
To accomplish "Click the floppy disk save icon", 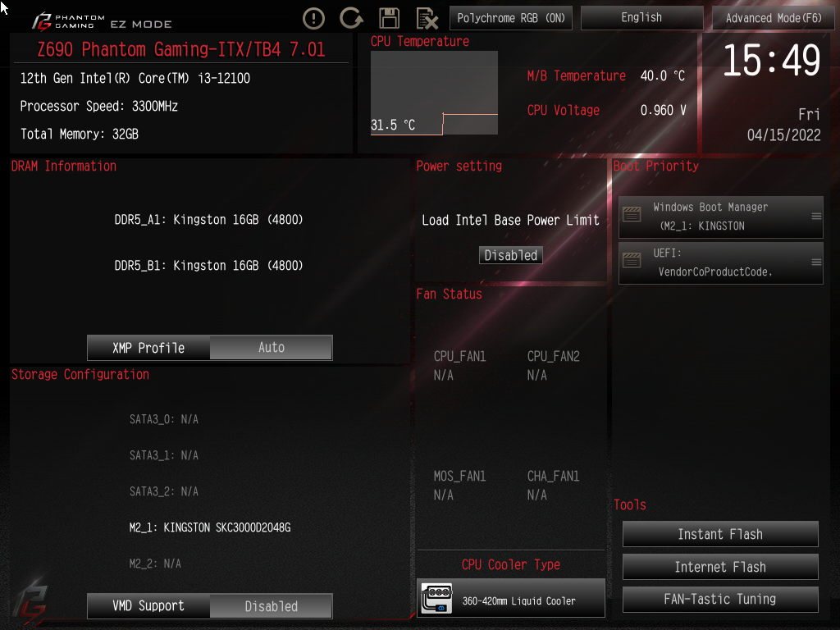I will click(x=390, y=18).
